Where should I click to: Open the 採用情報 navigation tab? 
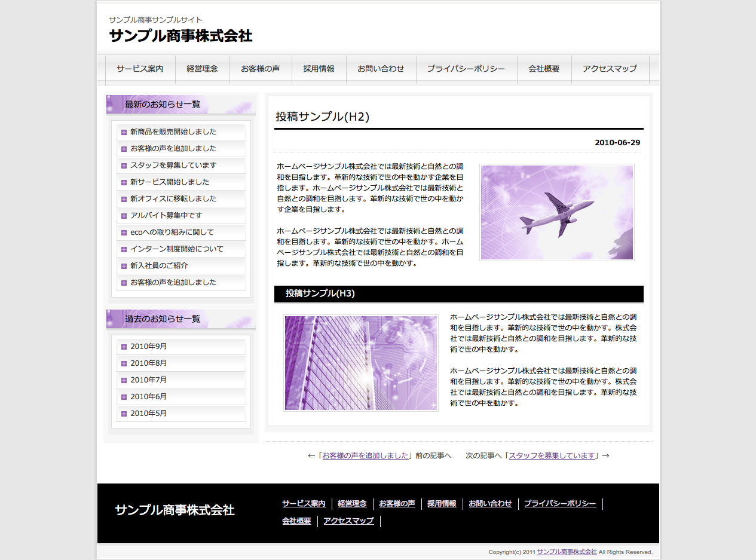pyautogui.click(x=319, y=69)
